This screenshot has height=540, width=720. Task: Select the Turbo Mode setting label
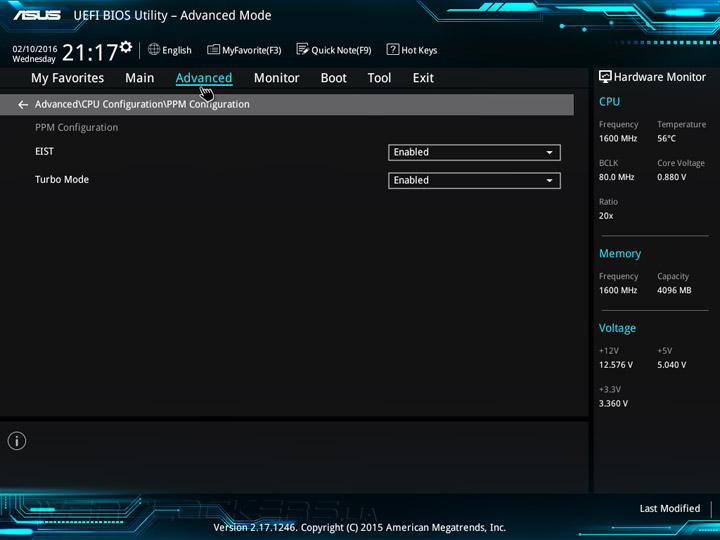coord(62,180)
